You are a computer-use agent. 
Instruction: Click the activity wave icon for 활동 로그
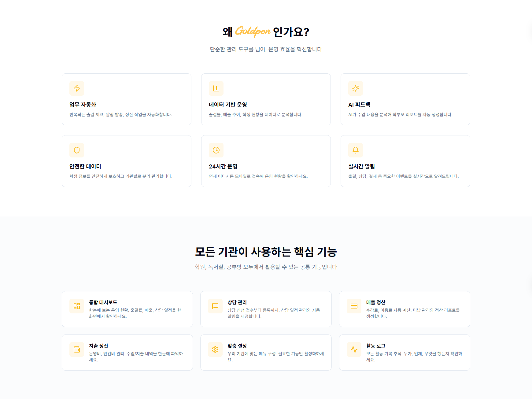point(354,349)
